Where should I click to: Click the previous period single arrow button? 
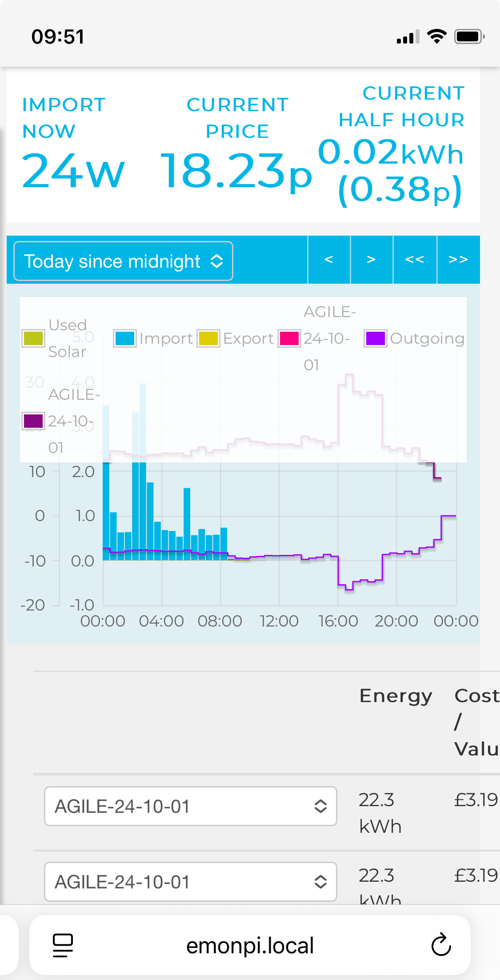329,260
